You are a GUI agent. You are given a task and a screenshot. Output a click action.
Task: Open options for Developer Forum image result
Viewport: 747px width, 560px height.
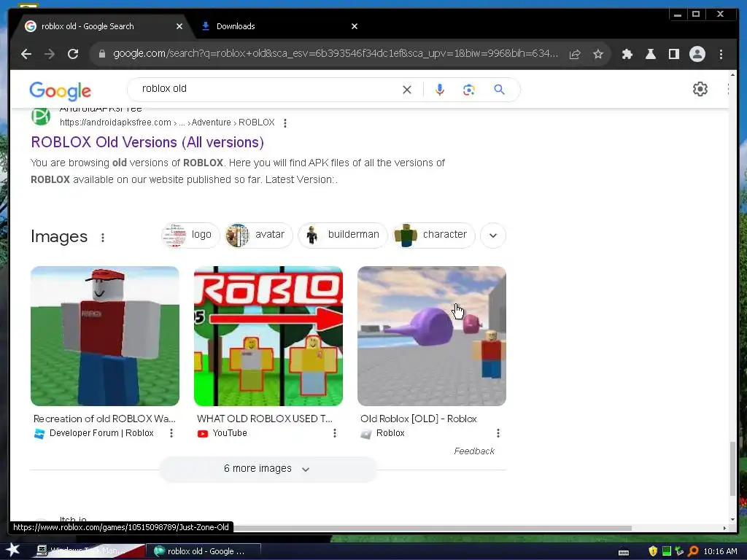point(171,433)
